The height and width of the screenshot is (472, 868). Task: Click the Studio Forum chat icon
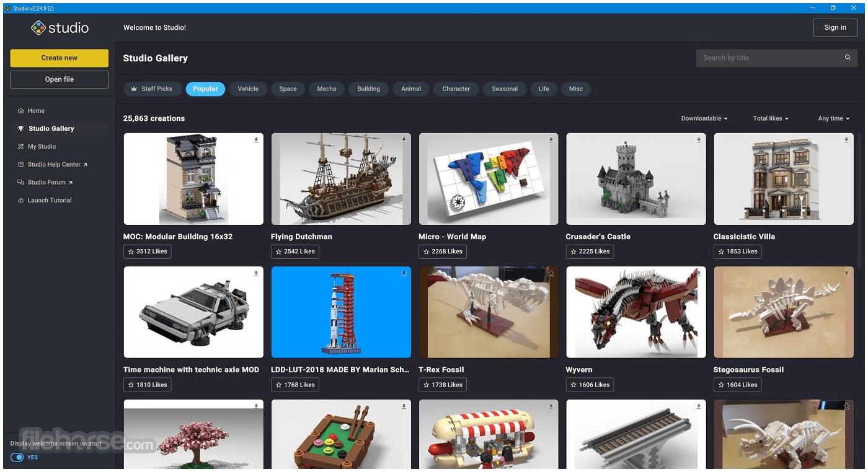point(21,183)
